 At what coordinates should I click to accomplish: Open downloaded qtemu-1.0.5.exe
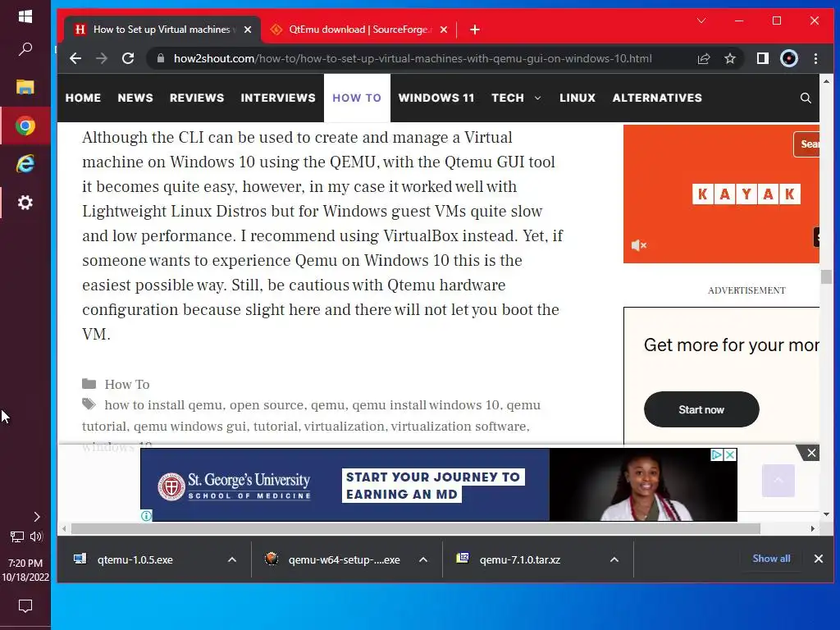click(x=135, y=559)
